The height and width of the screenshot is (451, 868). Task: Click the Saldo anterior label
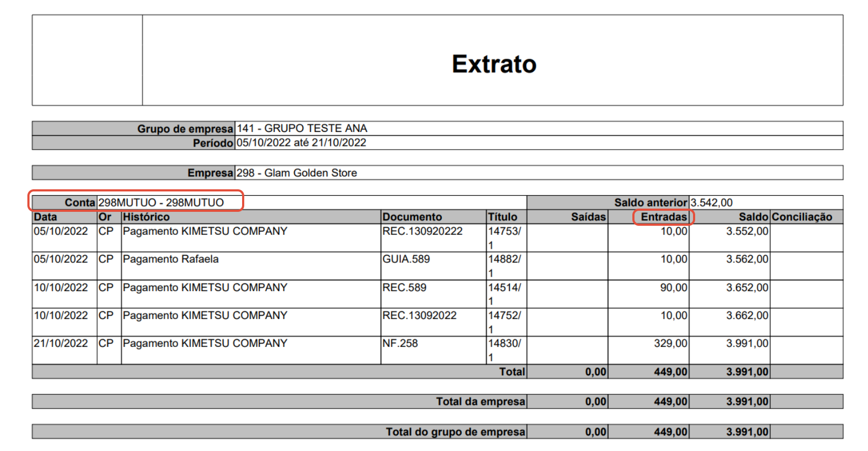[x=651, y=203]
